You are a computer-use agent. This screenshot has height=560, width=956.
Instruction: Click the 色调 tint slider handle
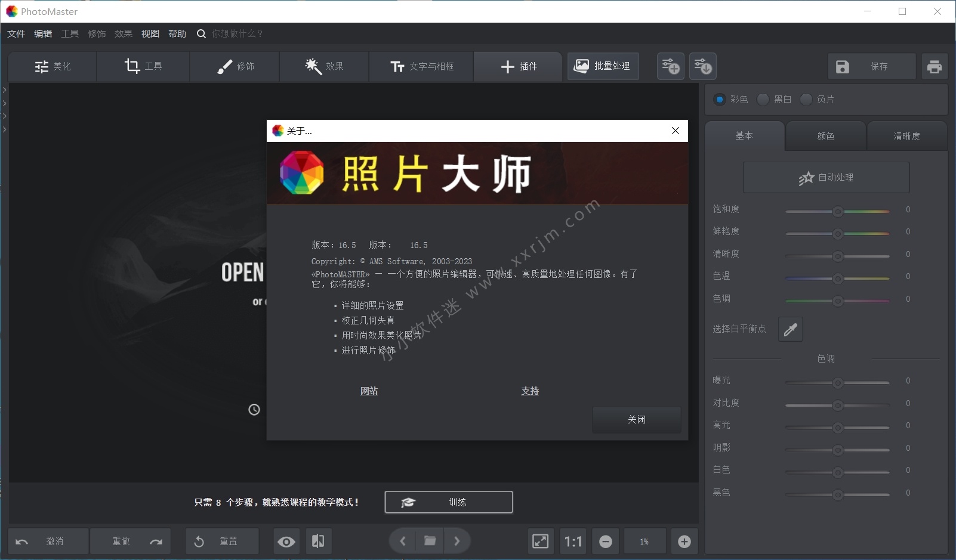point(838,301)
